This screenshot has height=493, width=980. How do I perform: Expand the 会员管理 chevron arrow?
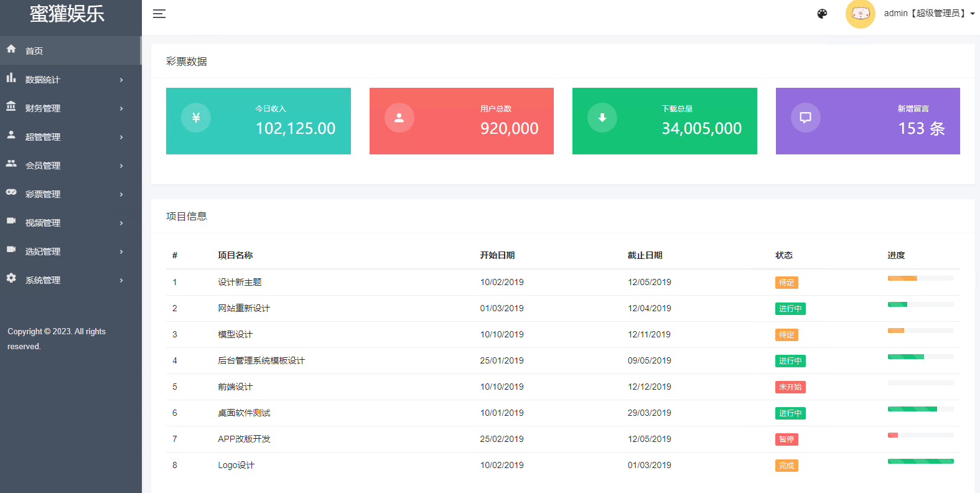(x=121, y=166)
